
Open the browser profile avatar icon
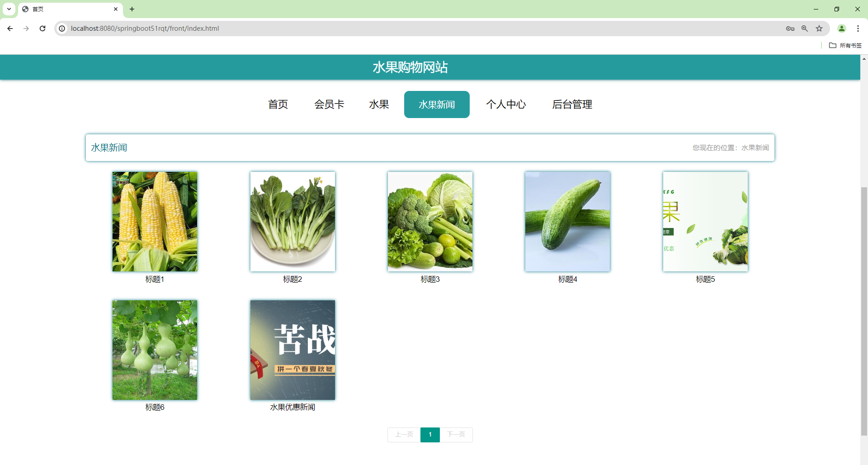(x=842, y=28)
